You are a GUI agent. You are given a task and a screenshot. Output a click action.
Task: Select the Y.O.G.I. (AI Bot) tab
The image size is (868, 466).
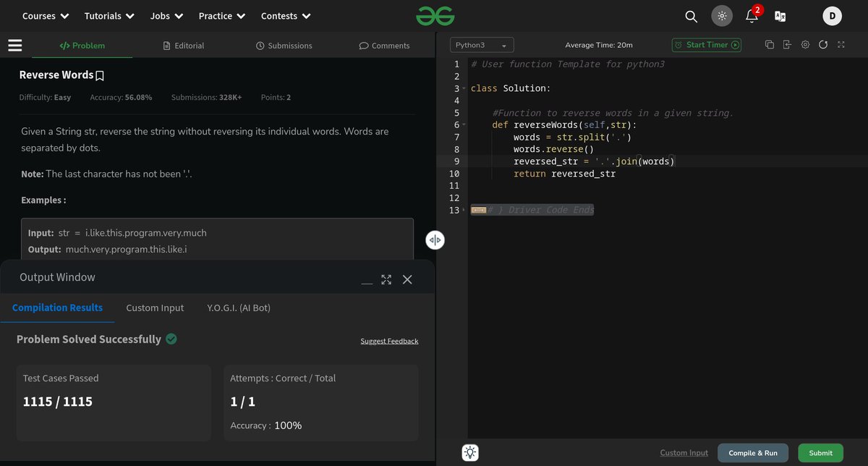[x=239, y=308]
